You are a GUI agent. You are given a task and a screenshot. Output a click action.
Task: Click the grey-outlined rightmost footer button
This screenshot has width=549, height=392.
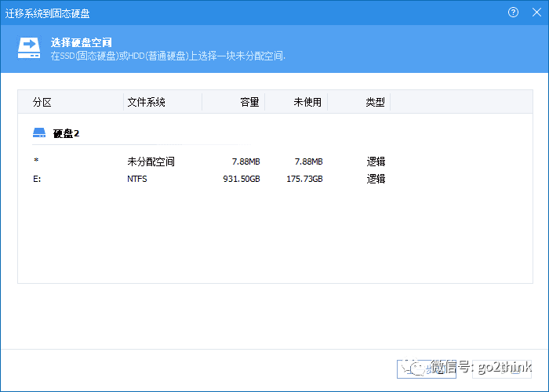(502, 369)
